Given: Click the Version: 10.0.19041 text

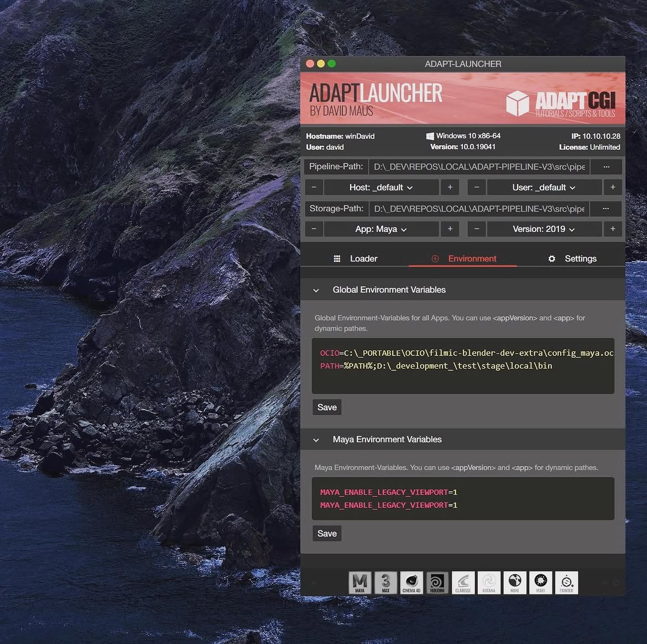Looking at the screenshot, I should tap(462, 147).
